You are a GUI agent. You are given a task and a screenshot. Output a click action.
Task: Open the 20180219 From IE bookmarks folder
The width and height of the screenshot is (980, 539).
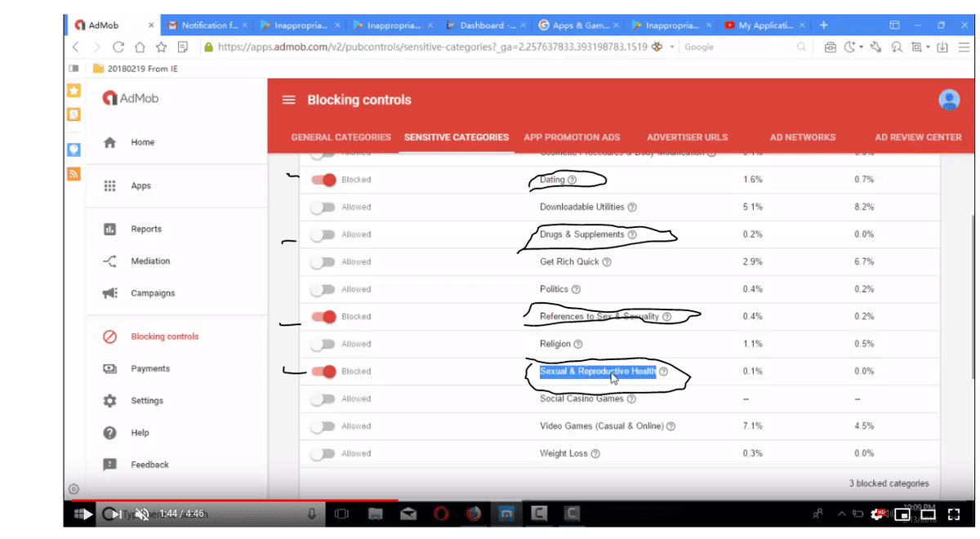pos(136,69)
